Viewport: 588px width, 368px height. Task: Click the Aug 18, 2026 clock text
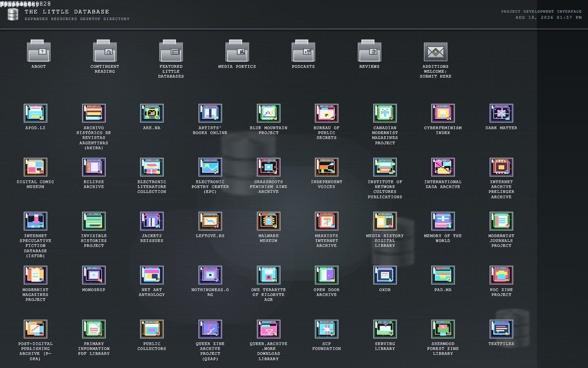548,17
